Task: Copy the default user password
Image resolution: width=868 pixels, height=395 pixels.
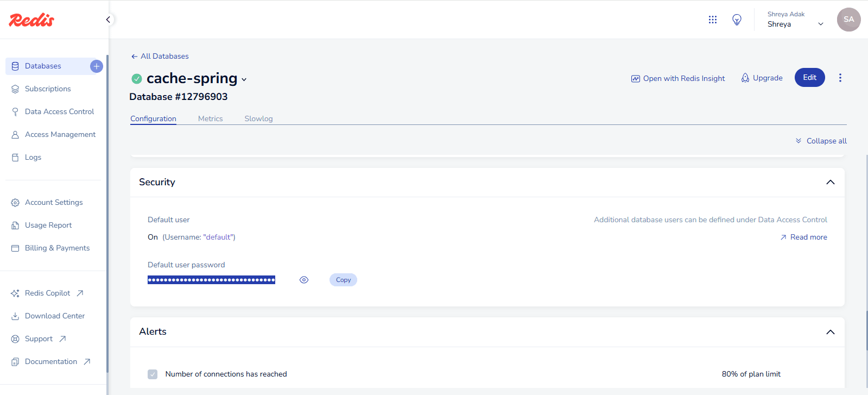Action: click(x=343, y=280)
